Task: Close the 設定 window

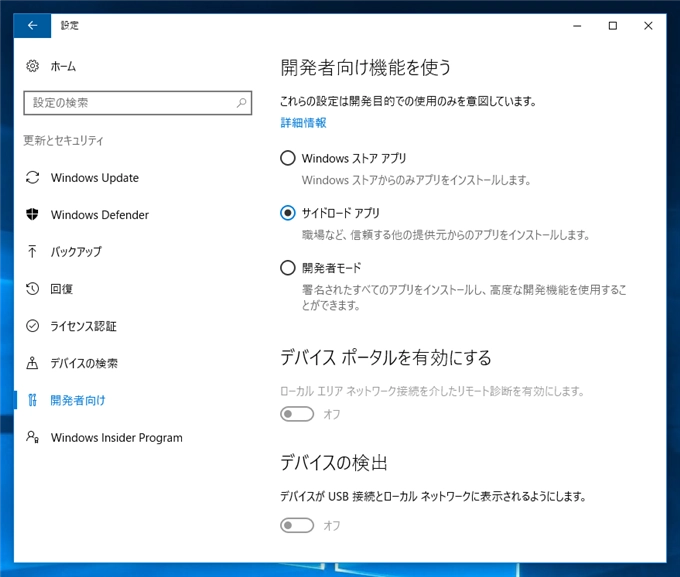Action: (648, 26)
